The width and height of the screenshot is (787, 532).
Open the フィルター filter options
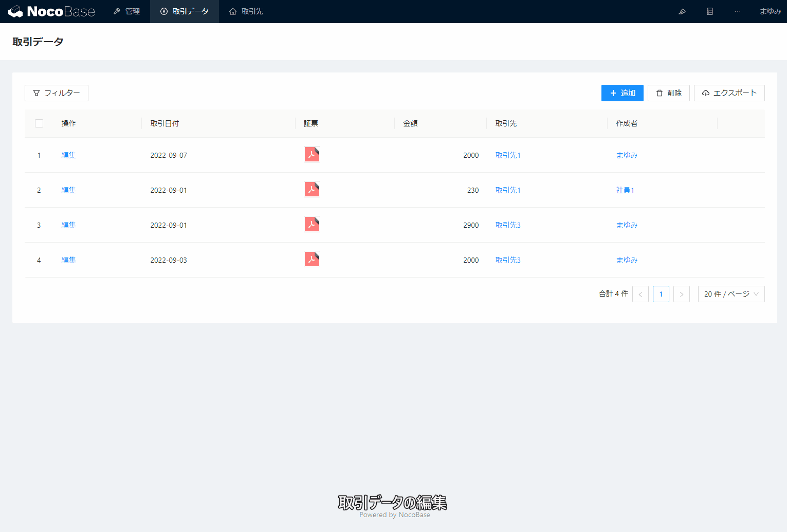(x=57, y=93)
